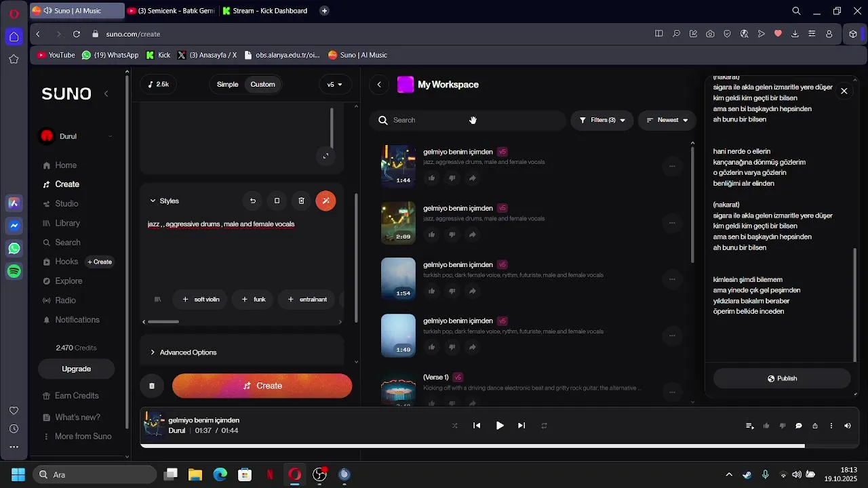The image size is (868, 488).
Task: Click the copy icon in the Styles header
Action: click(x=277, y=201)
